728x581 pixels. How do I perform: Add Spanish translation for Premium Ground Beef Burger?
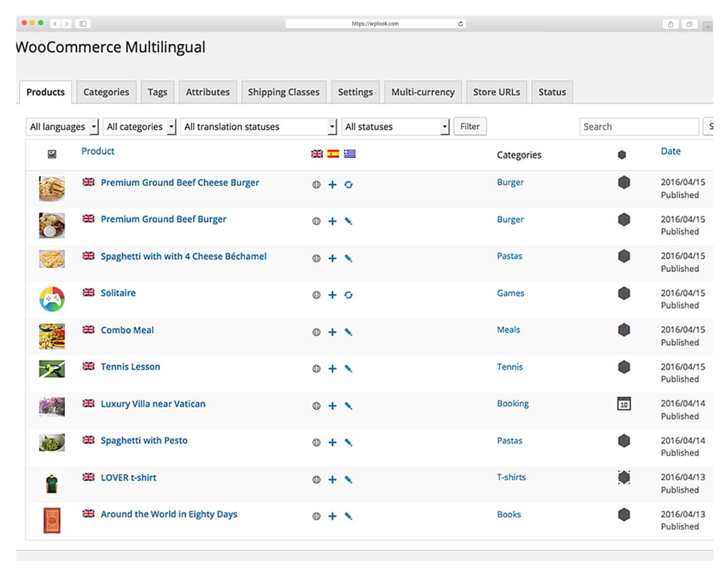click(332, 221)
